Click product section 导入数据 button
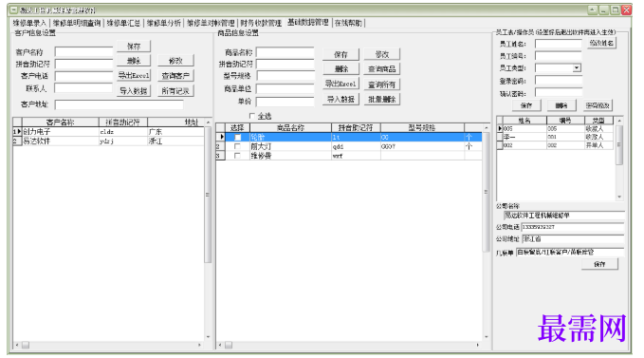The width and height of the screenshot is (644, 358). (340, 99)
